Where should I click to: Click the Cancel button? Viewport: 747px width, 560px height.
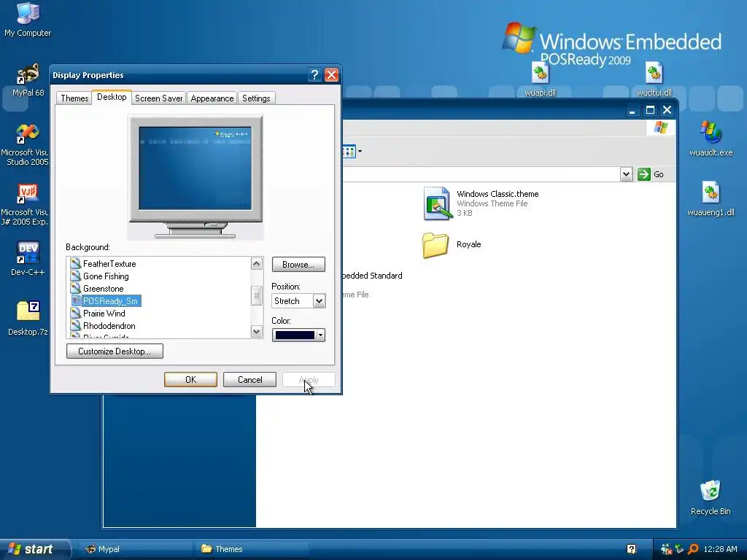coord(249,379)
